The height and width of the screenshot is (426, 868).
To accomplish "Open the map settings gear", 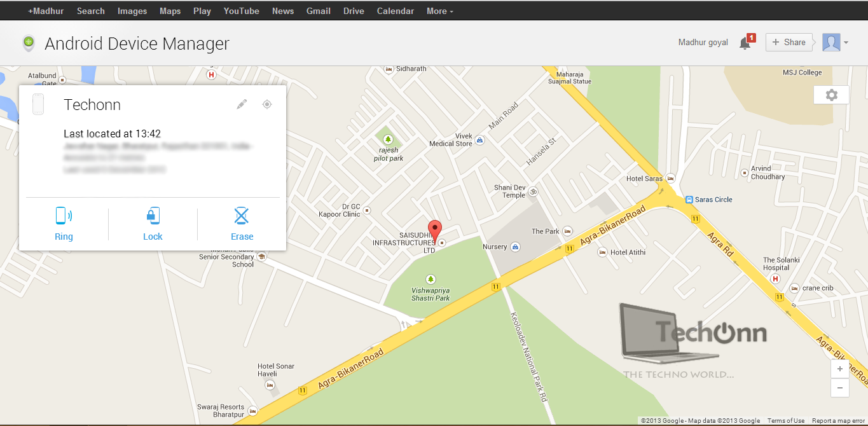I will click(831, 95).
